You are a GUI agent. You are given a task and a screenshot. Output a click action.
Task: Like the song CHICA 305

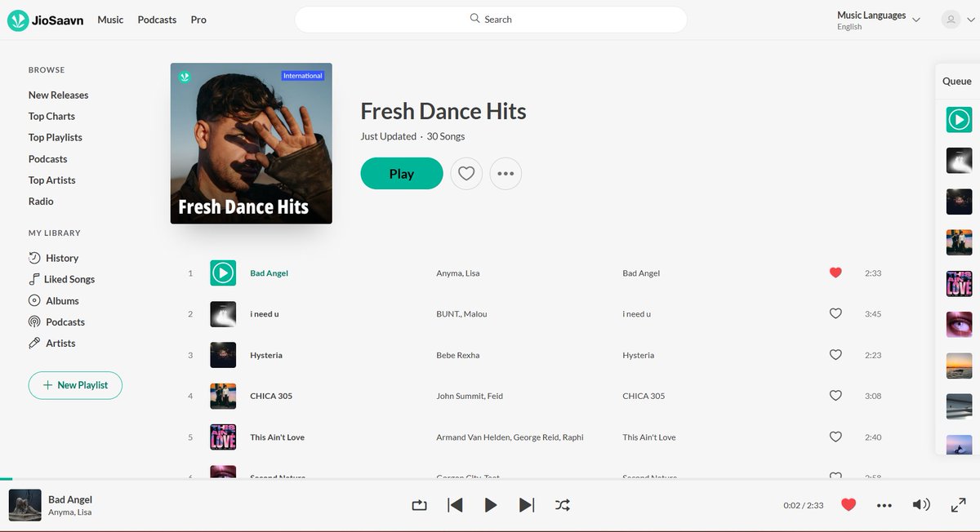point(835,396)
